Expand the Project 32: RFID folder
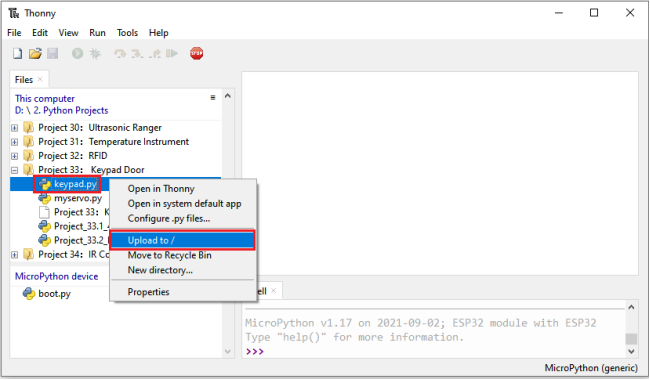This screenshot has width=650, height=380. (x=15, y=156)
